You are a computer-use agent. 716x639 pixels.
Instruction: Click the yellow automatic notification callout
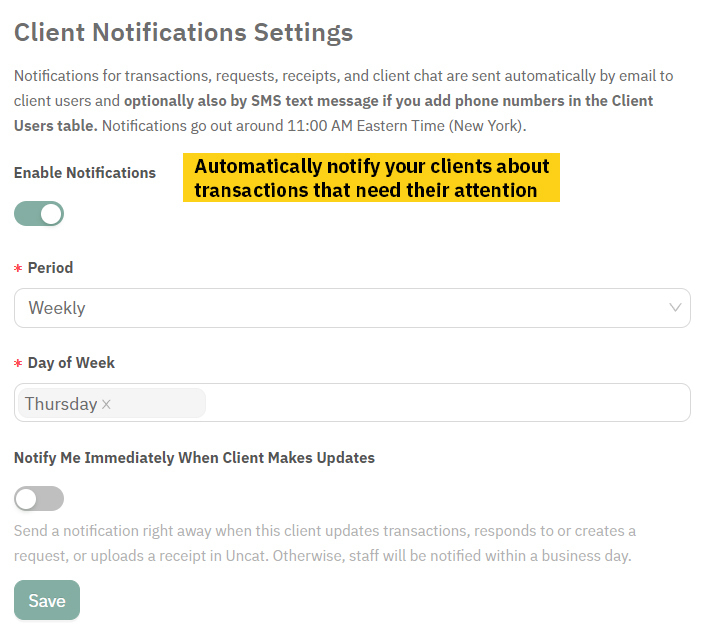pyautogui.click(x=371, y=178)
